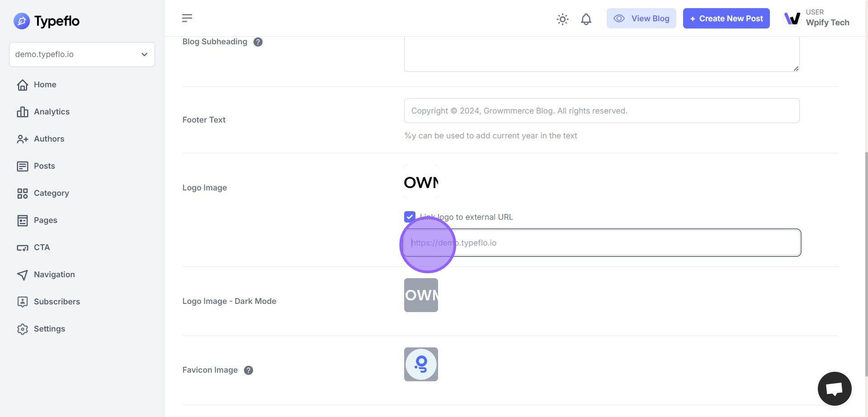
Task: Click the dark mode logo thumbnail
Action: coord(421,295)
